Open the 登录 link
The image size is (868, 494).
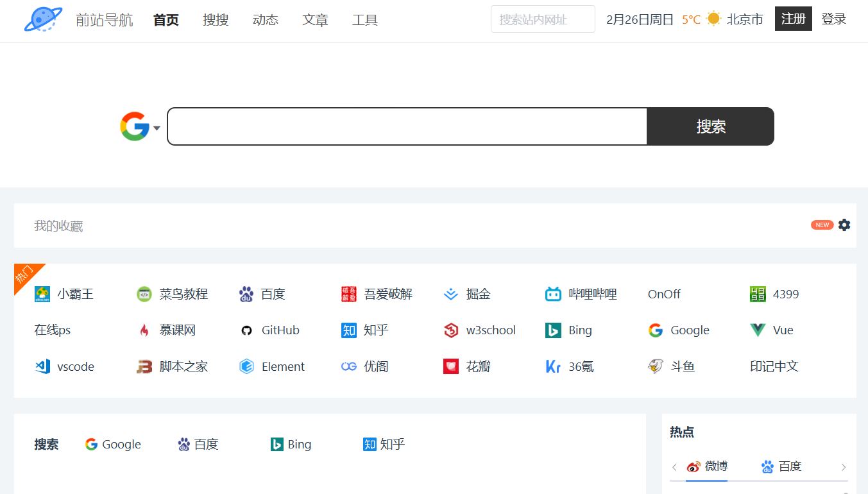pos(833,19)
